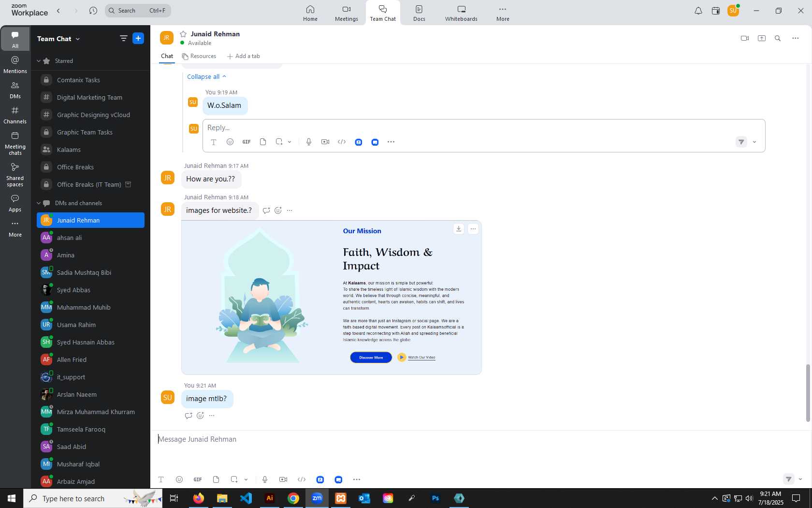Open the Channels sidebar section
Image resolution: width=812 pixels, height=508 pixels.
click(x=15, y=115)
